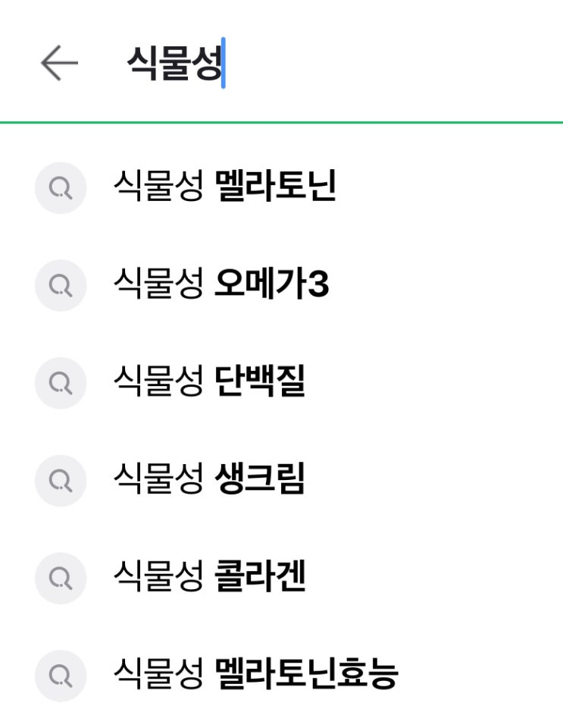Image resolution: width=563 pixels, height=728 pixels.
Task: Click the magnifier icon beside 식물성 콜라겐
Action: tap(60, 578)
